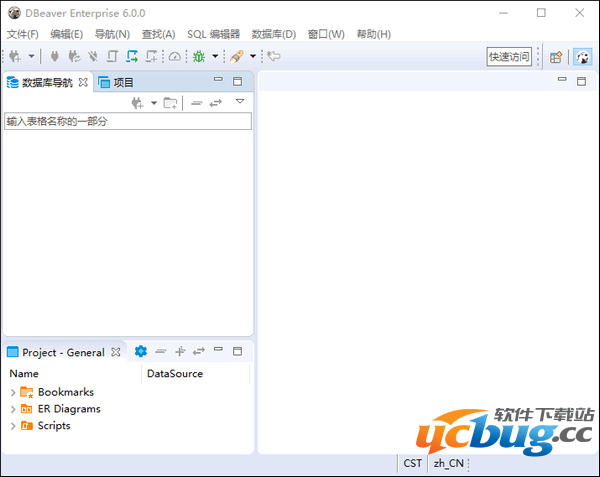
Task: Open the SQL 编辑器 menu
Action: point(214,34)
